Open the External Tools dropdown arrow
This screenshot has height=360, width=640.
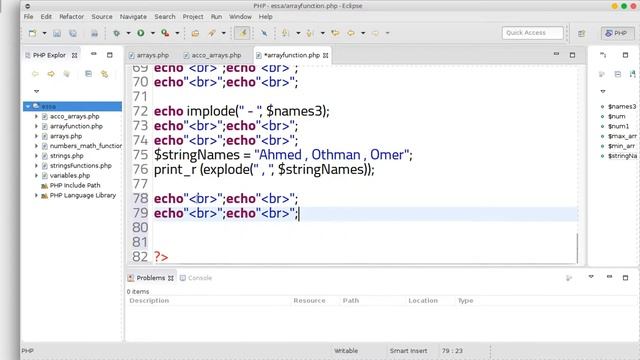tap(177, 33)
